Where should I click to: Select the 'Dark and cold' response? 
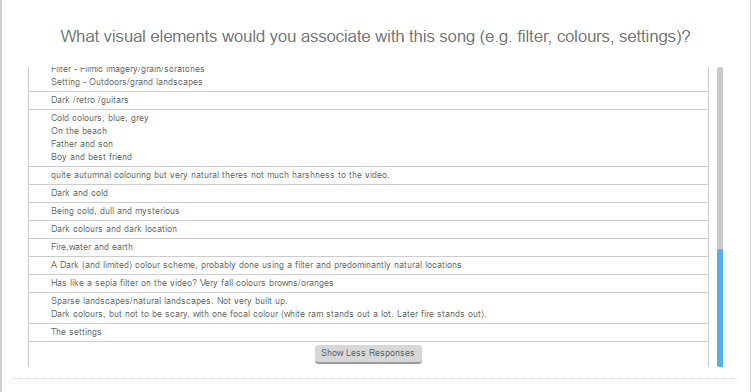pos(368,193)
